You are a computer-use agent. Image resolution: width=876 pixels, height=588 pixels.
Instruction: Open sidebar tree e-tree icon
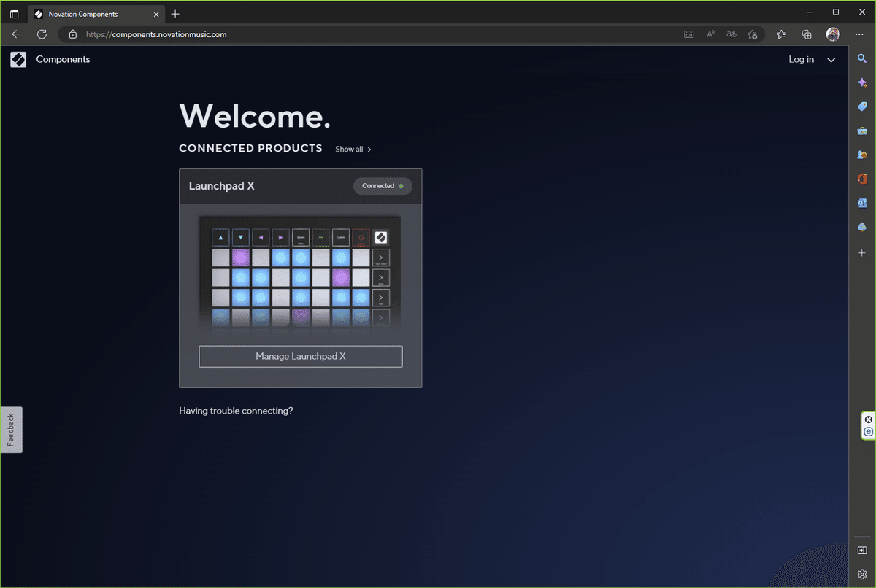[x=862, y=227]
